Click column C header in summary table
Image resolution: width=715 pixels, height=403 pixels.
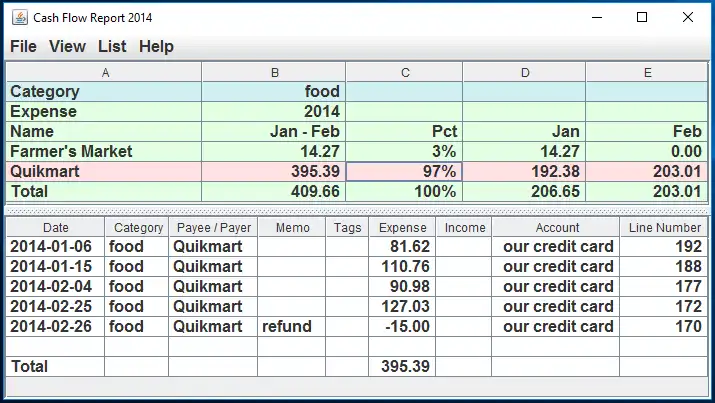point(404,72)
